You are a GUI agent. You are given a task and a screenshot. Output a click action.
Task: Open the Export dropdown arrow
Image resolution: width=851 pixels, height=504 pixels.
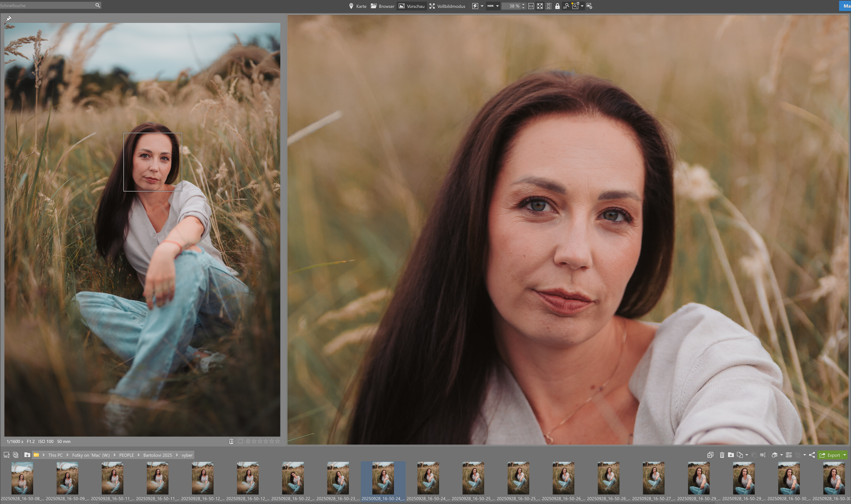[x=844, y=455]
